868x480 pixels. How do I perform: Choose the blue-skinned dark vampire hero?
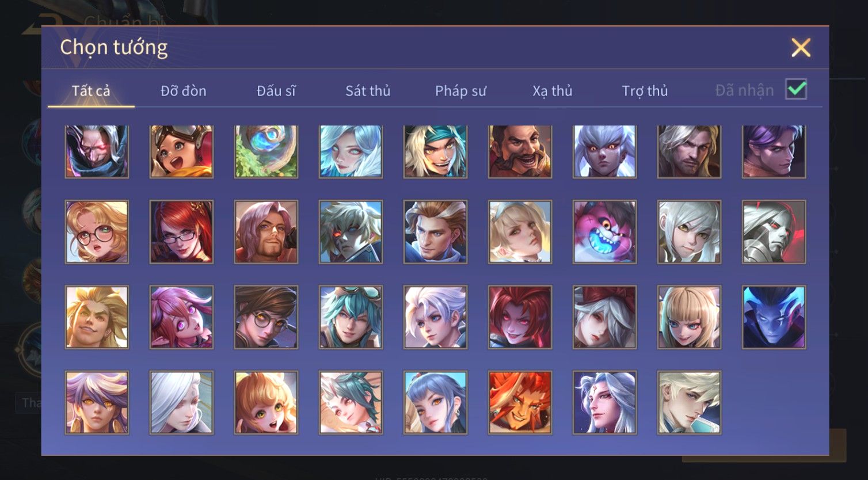pos(774,317)
